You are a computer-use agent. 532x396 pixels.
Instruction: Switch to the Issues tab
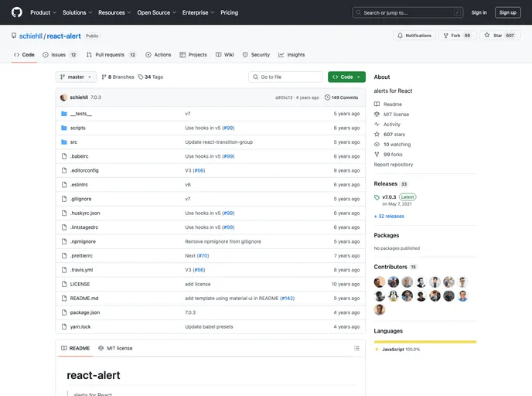[60, 55]
